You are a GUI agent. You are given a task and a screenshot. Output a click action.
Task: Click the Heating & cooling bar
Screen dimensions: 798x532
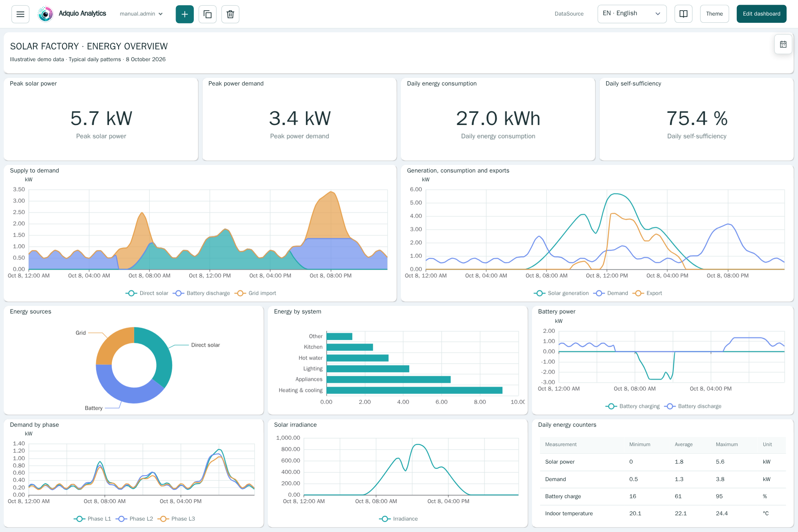pyautogui.click(x=414, y=390)
